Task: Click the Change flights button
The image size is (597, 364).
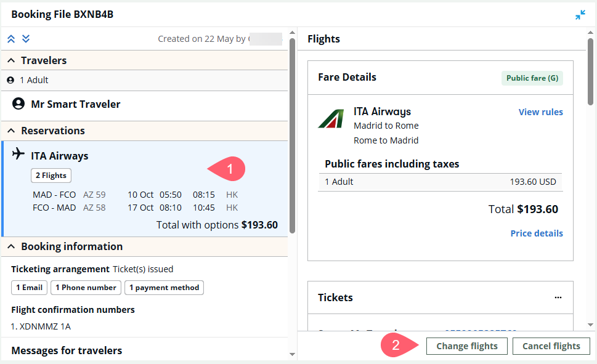Action: click(x=467, y=346)
